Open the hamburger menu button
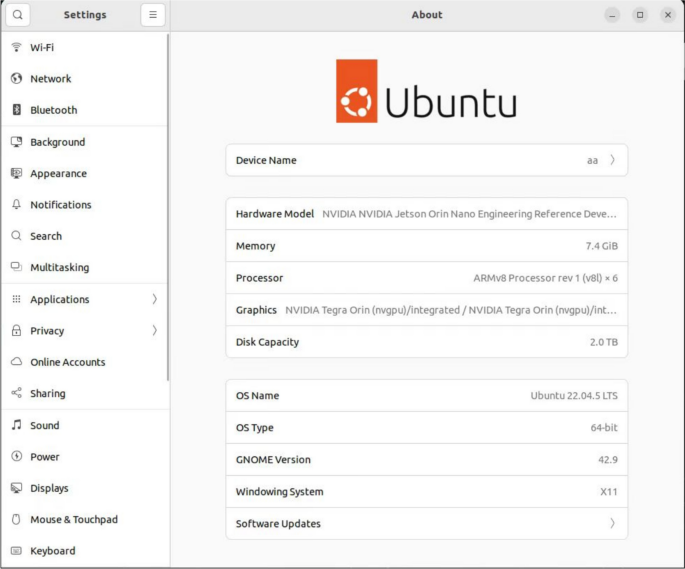 [x=153, y=15]
